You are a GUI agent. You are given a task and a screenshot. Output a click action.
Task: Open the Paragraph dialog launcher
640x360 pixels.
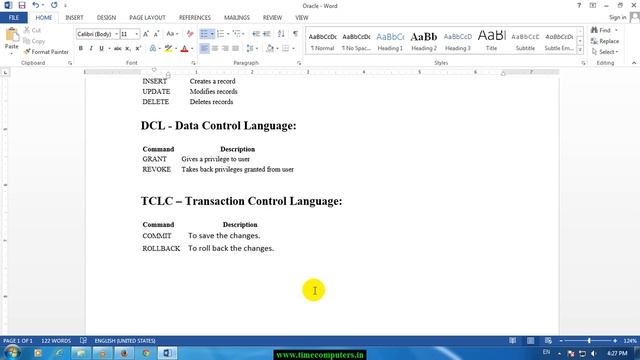299,63
